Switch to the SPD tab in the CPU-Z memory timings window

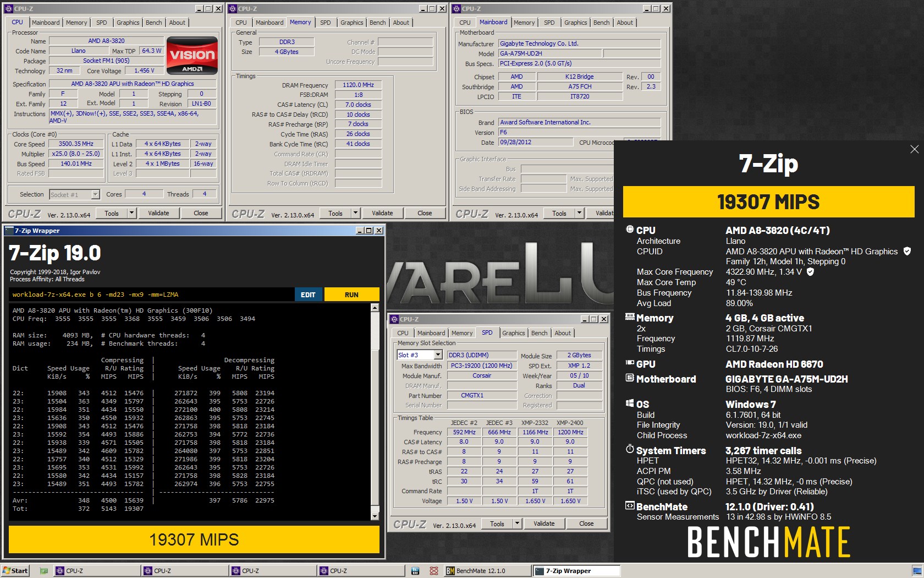click(x=326, y=23)
